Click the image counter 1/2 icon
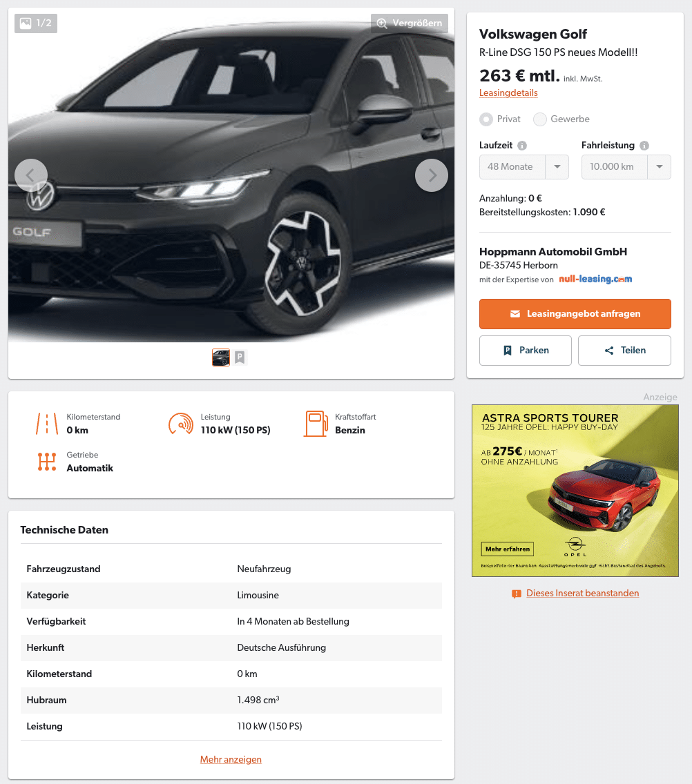The height and width of the screenshot is (784, 692). 26,23
